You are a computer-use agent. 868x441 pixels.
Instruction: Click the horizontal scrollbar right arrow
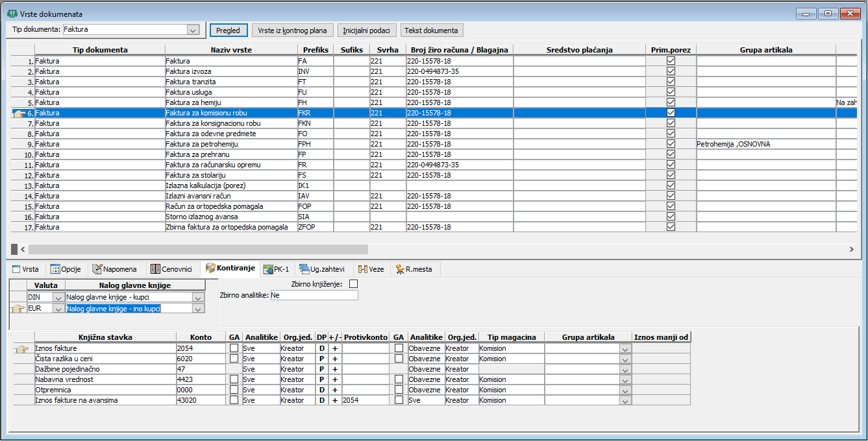(852, 249)
